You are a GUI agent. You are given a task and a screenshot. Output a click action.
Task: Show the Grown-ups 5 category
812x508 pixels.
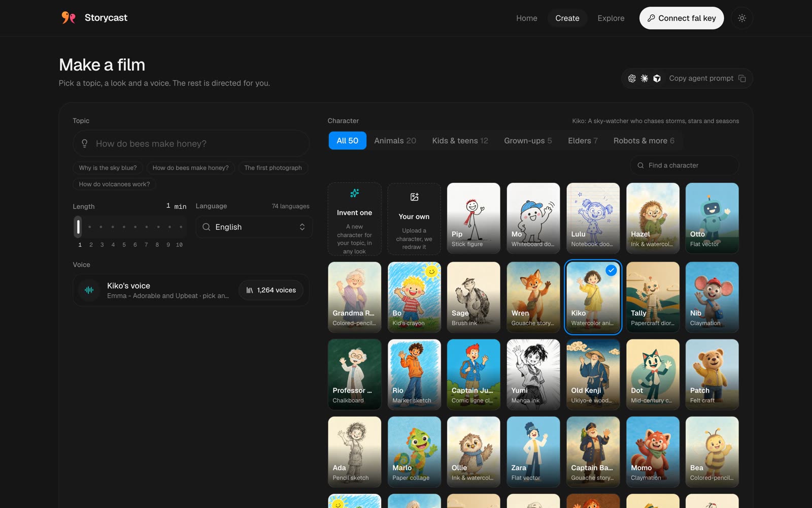(528, 141)
